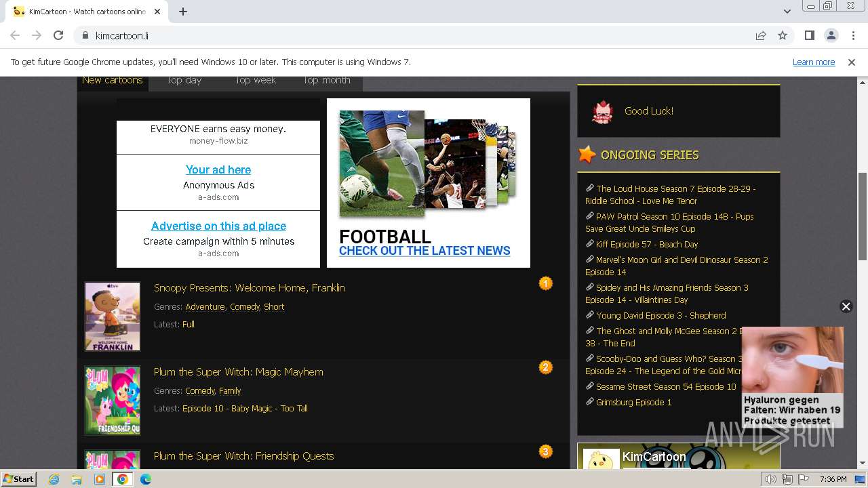The image size is (868, 488).
Task: Click the Magic Mayhem poster thumbnail
Action: (113, 401)
